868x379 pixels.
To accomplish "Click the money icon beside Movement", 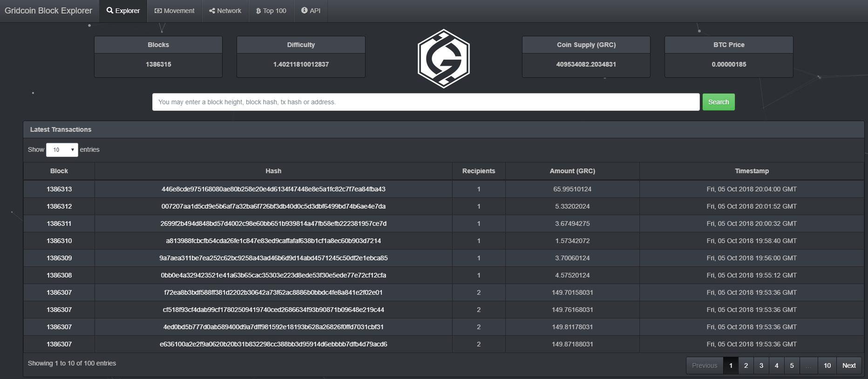I will [x=158, y=11].
